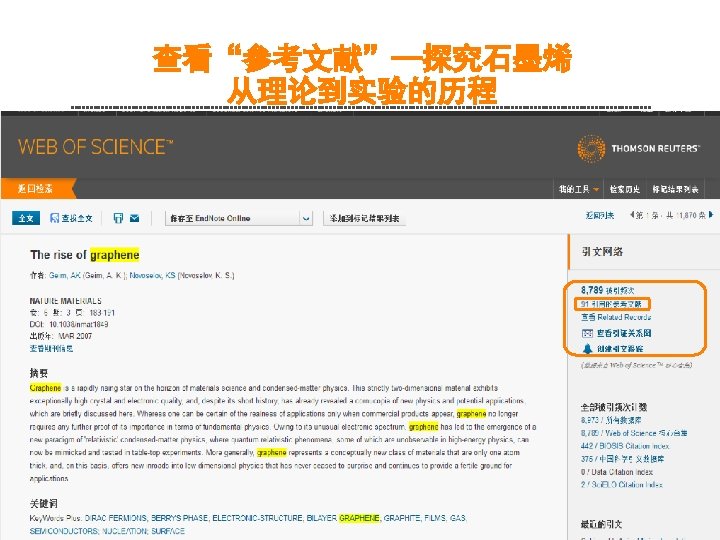Click the Thomson Reuters logo

(638, 148)
